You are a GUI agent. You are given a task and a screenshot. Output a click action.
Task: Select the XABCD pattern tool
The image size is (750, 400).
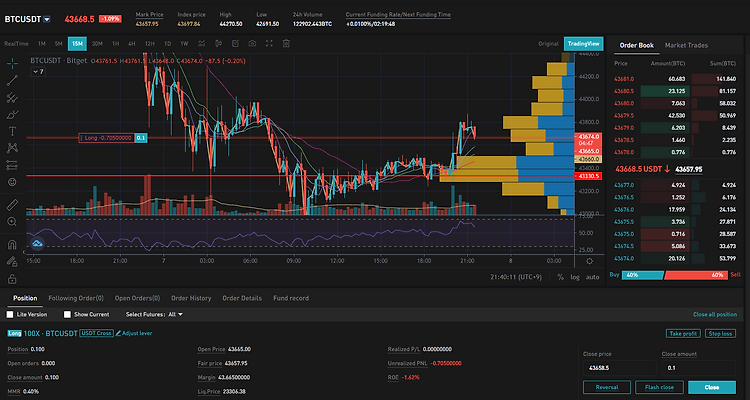click(12, 148)
